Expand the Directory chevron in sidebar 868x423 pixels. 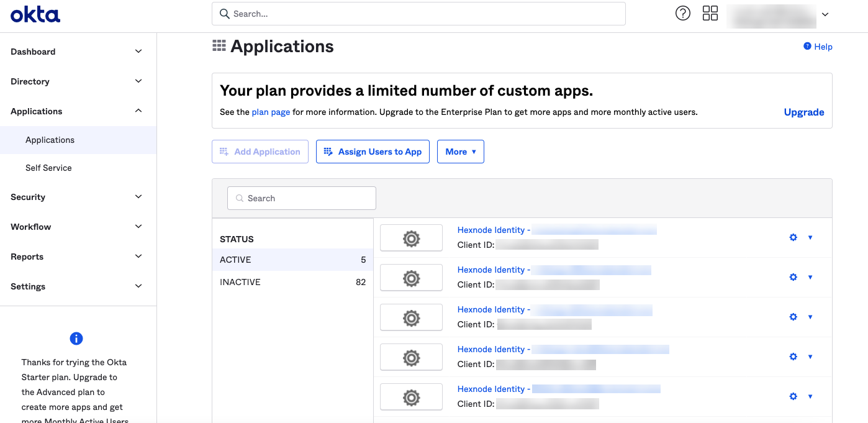click(138, 81)
